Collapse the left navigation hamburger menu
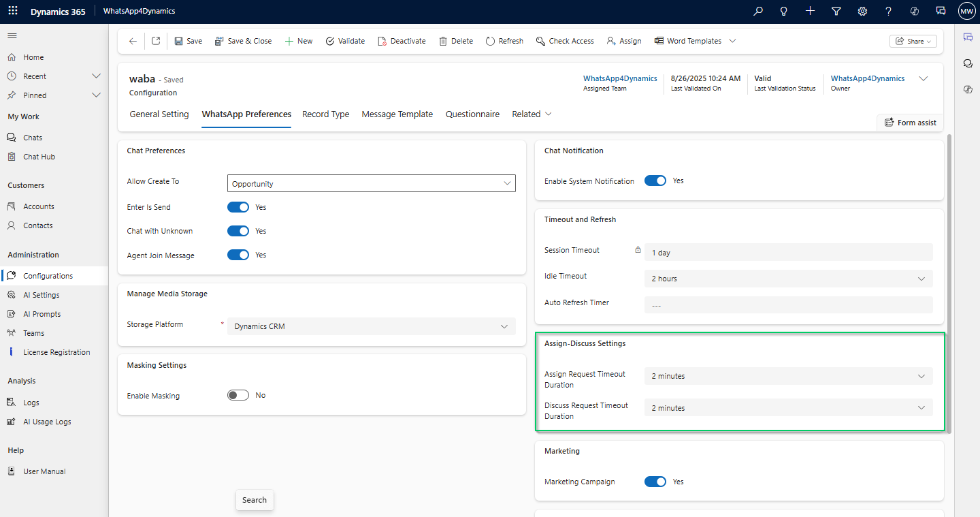The width and height of the screenshot is (980, 517). pos(12,35)
